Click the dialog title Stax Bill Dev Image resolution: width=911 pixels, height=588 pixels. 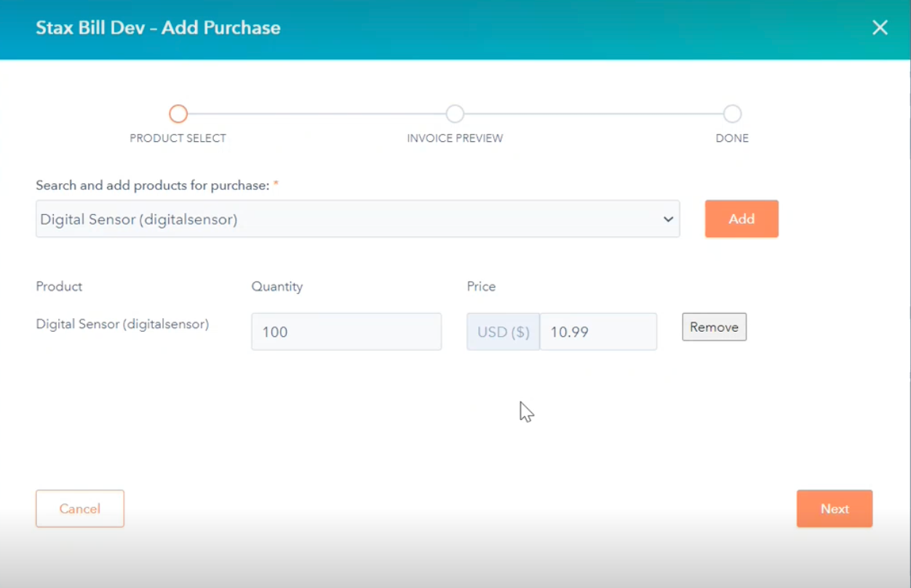coord(158,28)
